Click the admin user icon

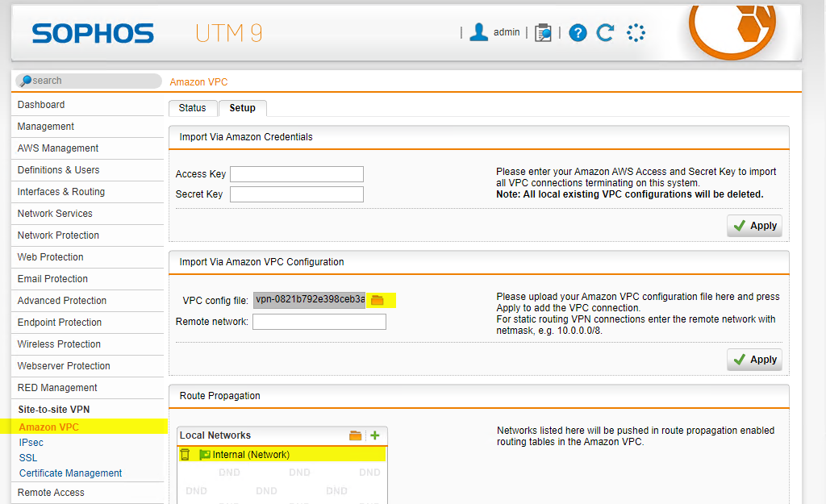[479, 32]
